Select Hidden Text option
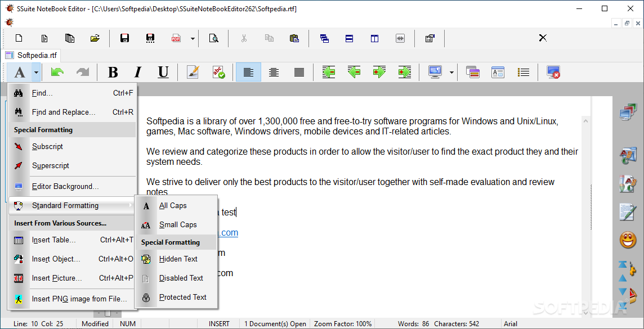Image resolution: width=644 pixels, height=329 pixels. (x=176, y=259)
